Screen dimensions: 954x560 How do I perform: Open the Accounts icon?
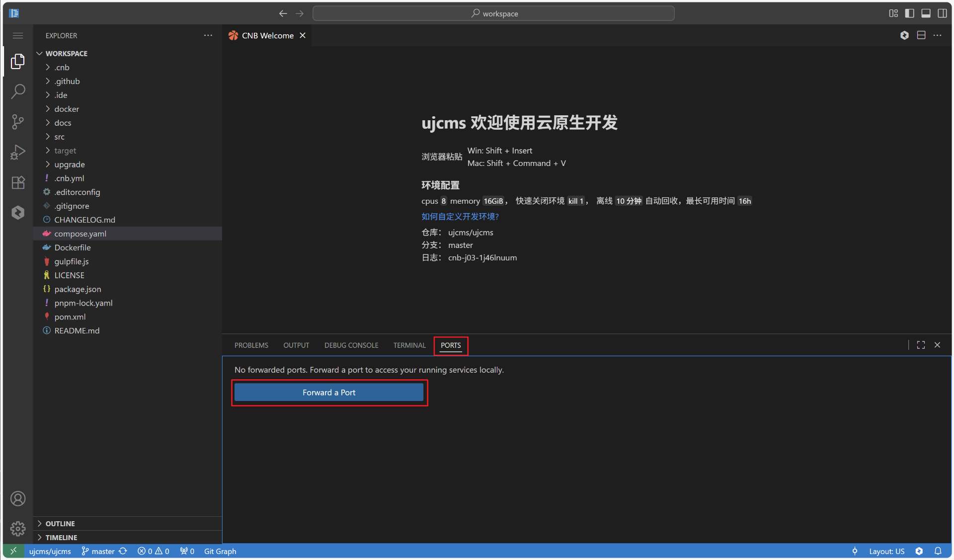tap(18, 498)
